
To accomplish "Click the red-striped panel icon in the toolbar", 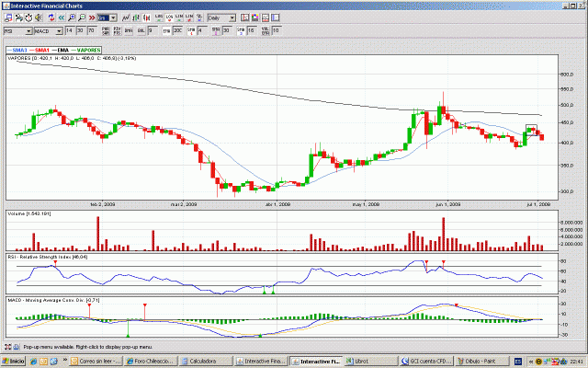I will [x=266, y=17].
